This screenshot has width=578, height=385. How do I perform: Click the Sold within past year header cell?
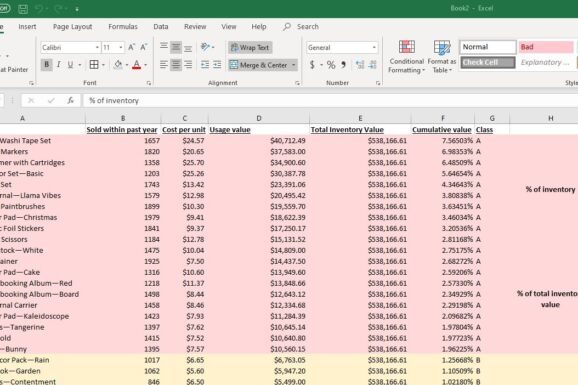(123, 129)
